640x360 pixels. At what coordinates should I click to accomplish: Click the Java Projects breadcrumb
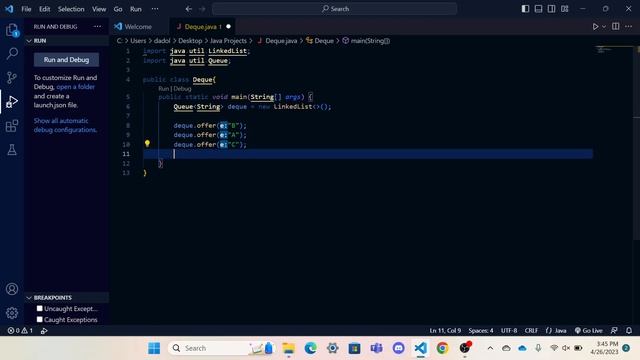228,41
